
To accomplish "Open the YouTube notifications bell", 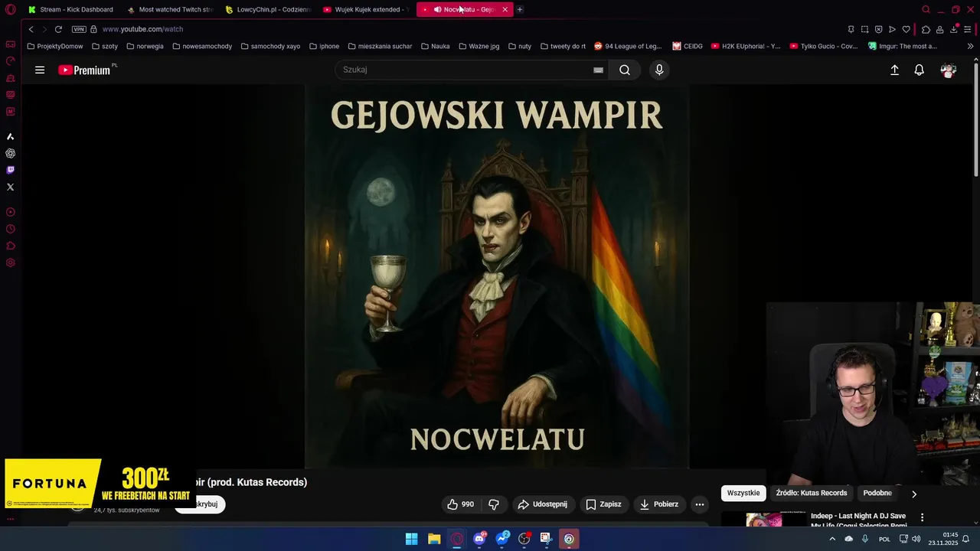I will pyautogui.click(x=920, y=70).
